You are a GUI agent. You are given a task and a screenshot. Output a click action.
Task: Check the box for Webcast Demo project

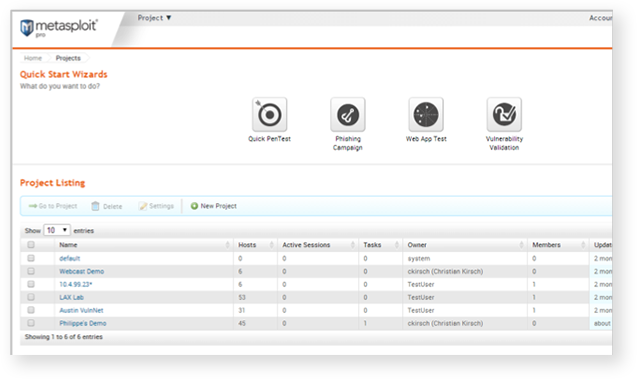tap(31, 271)
